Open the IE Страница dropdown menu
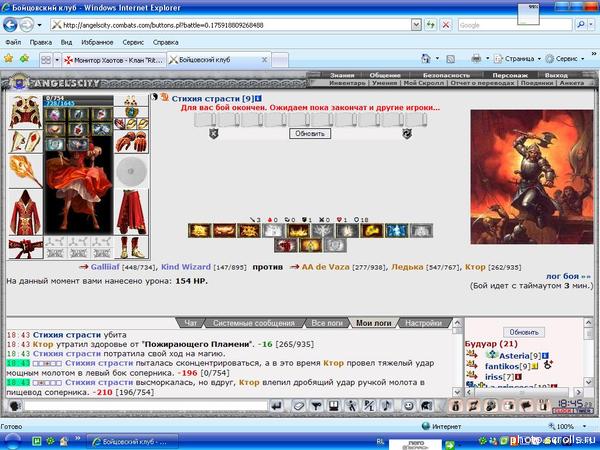The height and width of the screenshot is (450, 600). point(518,59)
